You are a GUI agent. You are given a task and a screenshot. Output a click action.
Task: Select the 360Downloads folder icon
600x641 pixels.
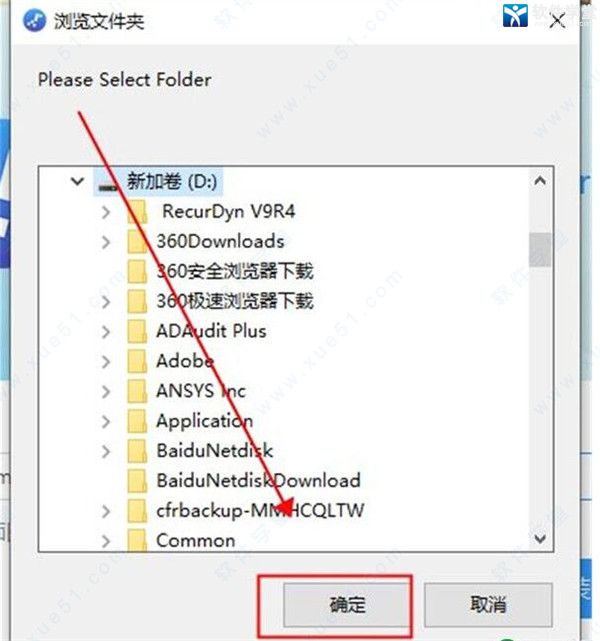tap(137, 242)
